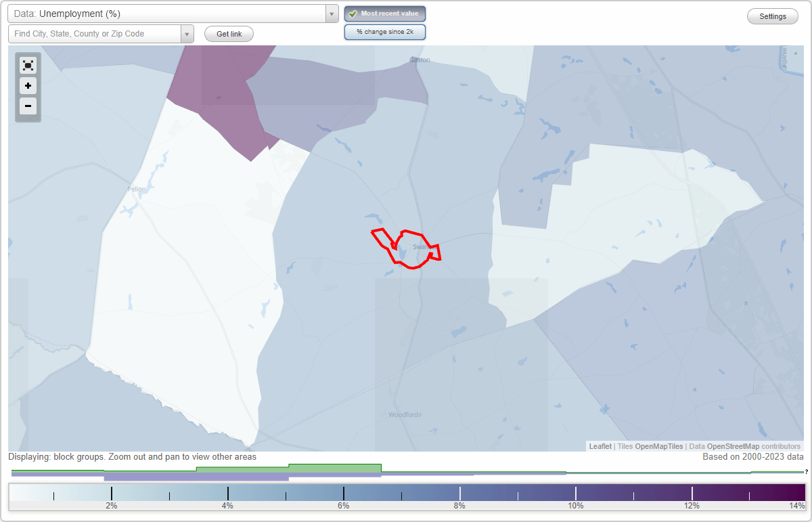Viewport: 812px width, 522px height.
Task: Zoom in using the plus icon
Action: [x=28, y=86]
